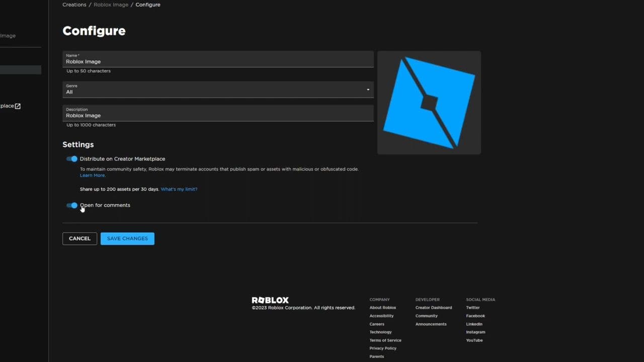Image resolution: width=644 pixels, height=362 pixels.
Task: Toggle off Open for comments
Action: [x=71, y=205]
